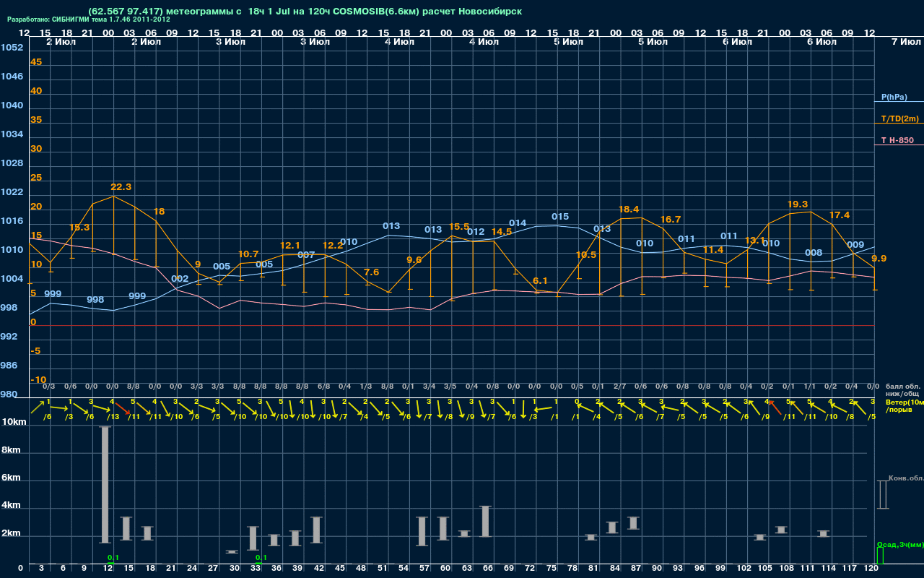Click the 7.6 temperature minimum label
This screenshot has width=924, height=578.
pos(371,272)
